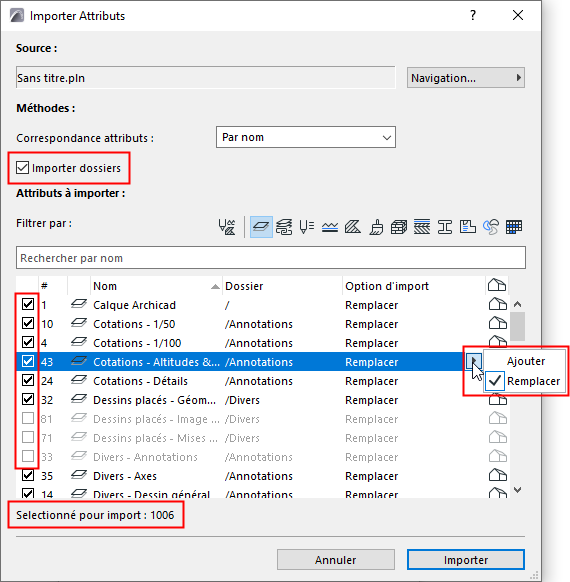The image size is (570, 582).
Task: Open Correspondance attributs Par nom dropdown
Action: click(x=306, y=137)
